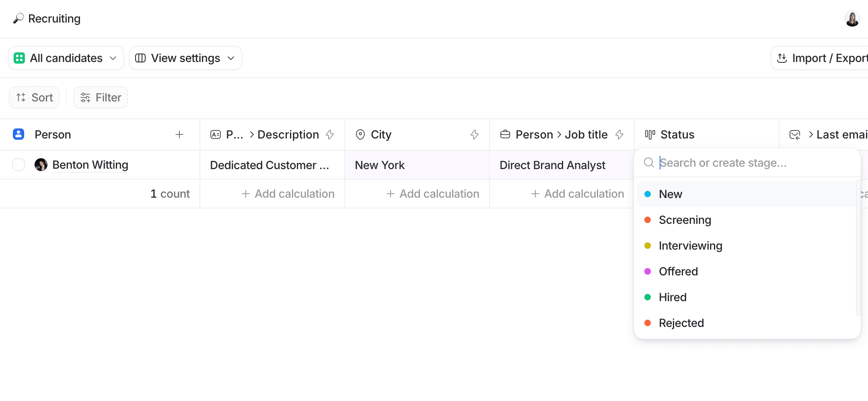Click the envelope icon on Last email column

[x=795, y=134]
